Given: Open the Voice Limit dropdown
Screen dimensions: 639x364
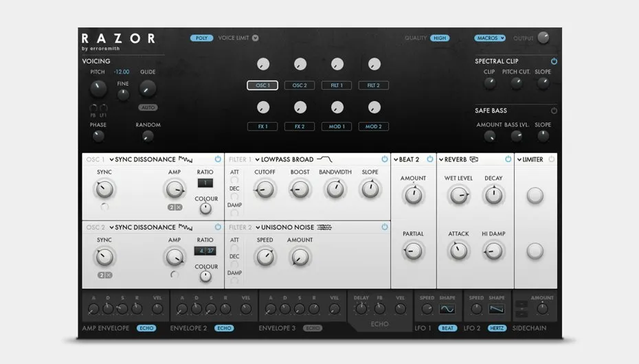Looking at the screenshot, I should [255, 38].
